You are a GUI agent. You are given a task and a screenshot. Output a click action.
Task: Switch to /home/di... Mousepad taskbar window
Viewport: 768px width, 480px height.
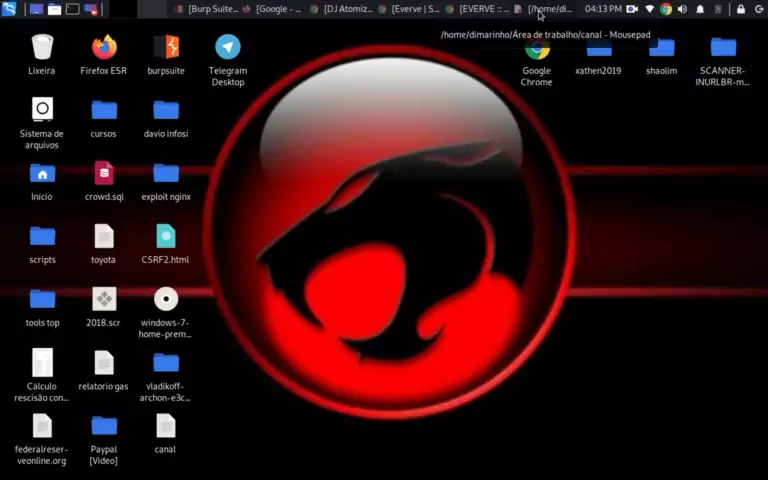[544, 9]
